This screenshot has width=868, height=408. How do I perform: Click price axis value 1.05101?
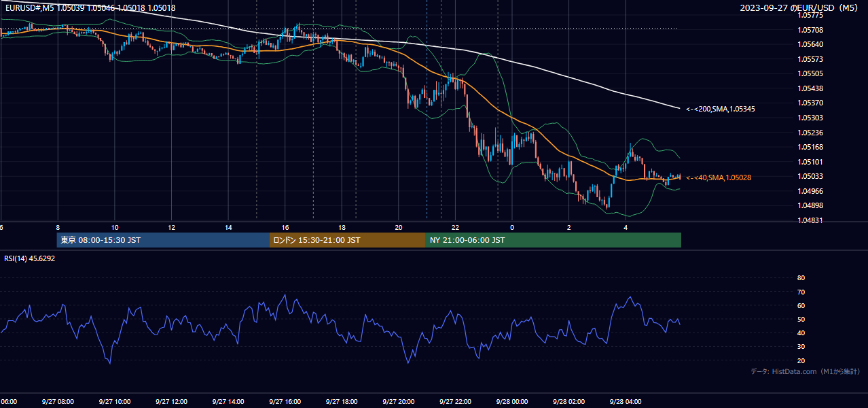(810, 162)
